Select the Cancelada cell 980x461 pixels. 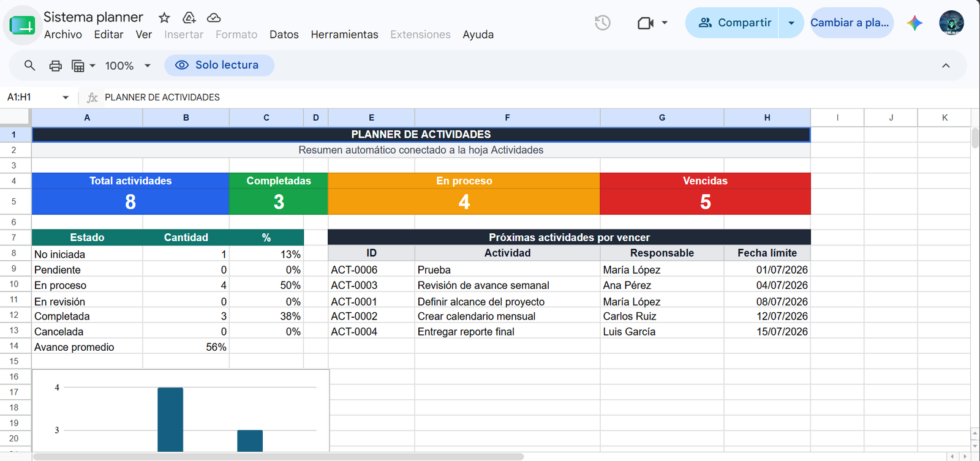pyautogui.click(x=87, y=331)
